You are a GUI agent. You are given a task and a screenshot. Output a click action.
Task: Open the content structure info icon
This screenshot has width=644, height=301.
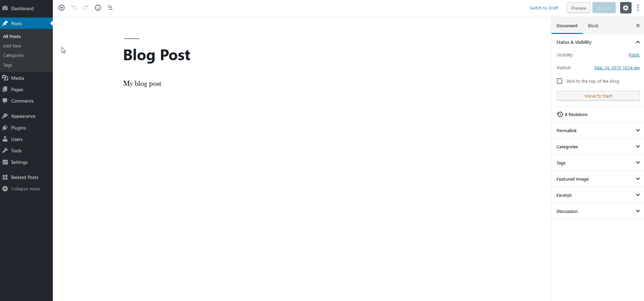[98, 8]
